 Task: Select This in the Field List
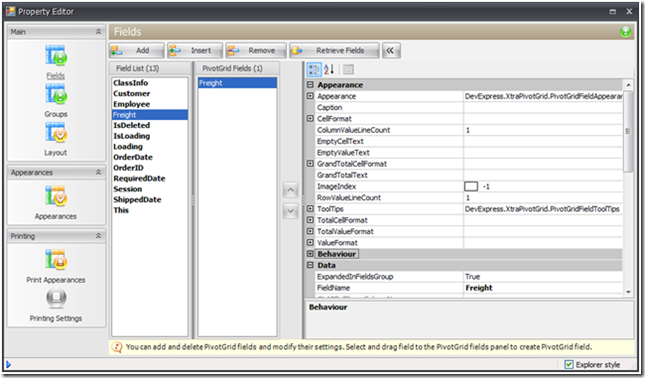pyautogui.click(x=150, y=210)
